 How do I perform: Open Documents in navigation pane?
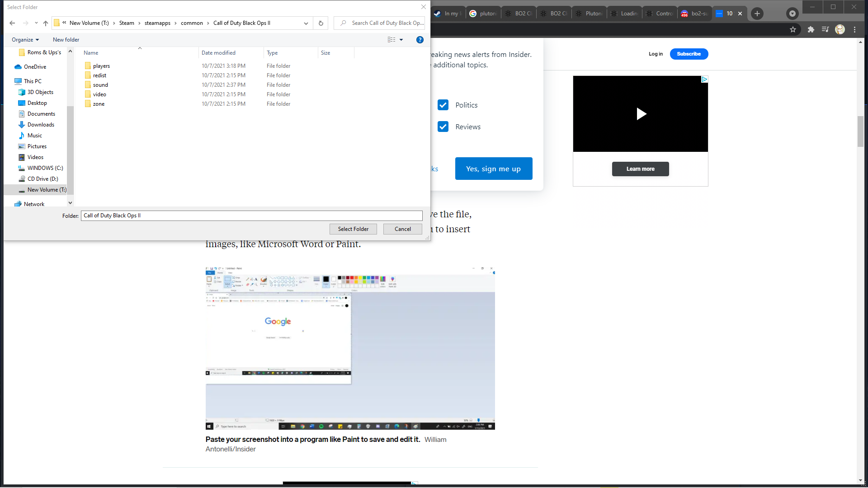coord(41,114)
